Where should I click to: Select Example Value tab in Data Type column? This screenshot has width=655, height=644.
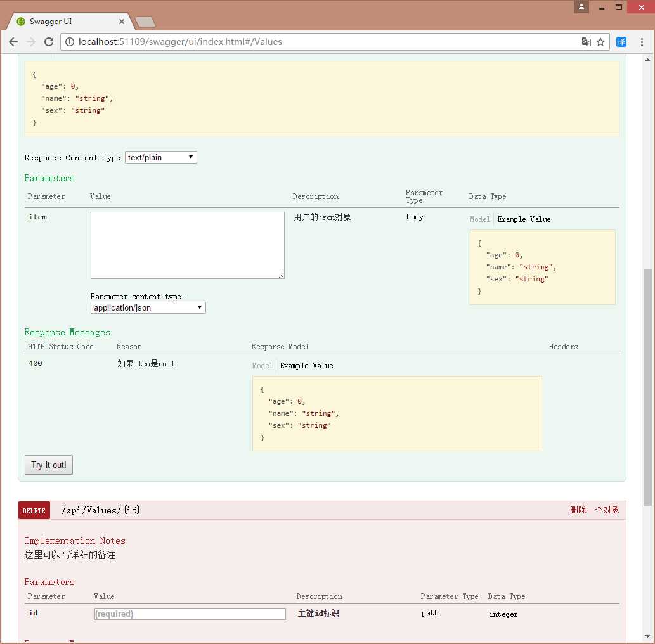tap(524, 219)
